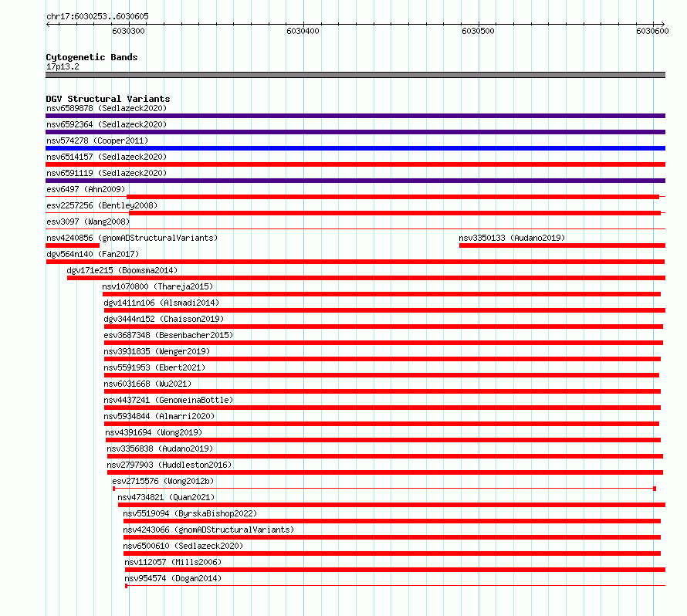Open nsv4243066 (gnomADStructuralVariants) label
Screen dimensions: 687x616
pos(208,530)
